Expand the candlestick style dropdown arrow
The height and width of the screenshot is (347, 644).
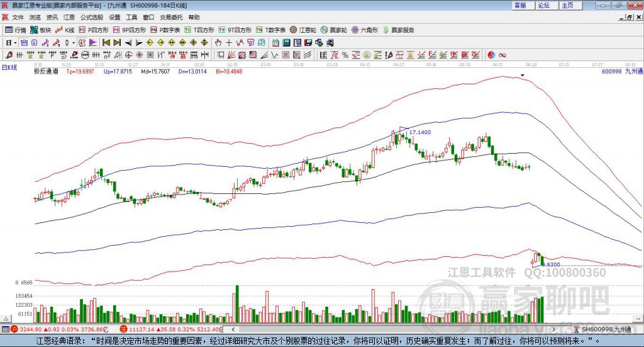click(74, 43)
